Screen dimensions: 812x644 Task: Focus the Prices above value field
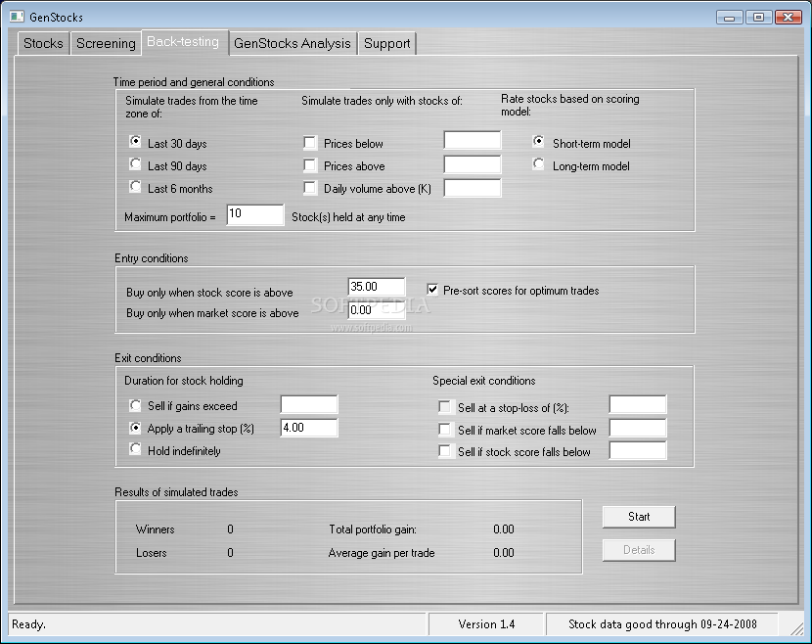(x=473, y=164)
